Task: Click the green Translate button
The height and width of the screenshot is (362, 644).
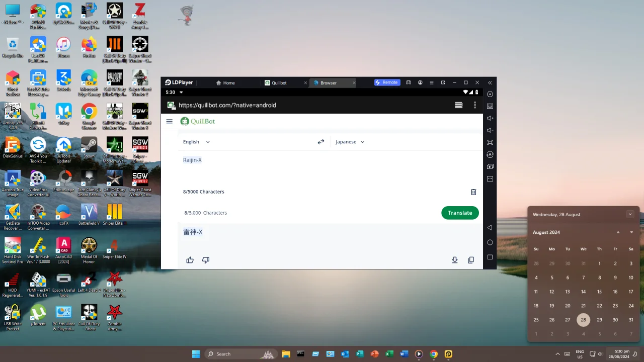Action: coord(460,213)
